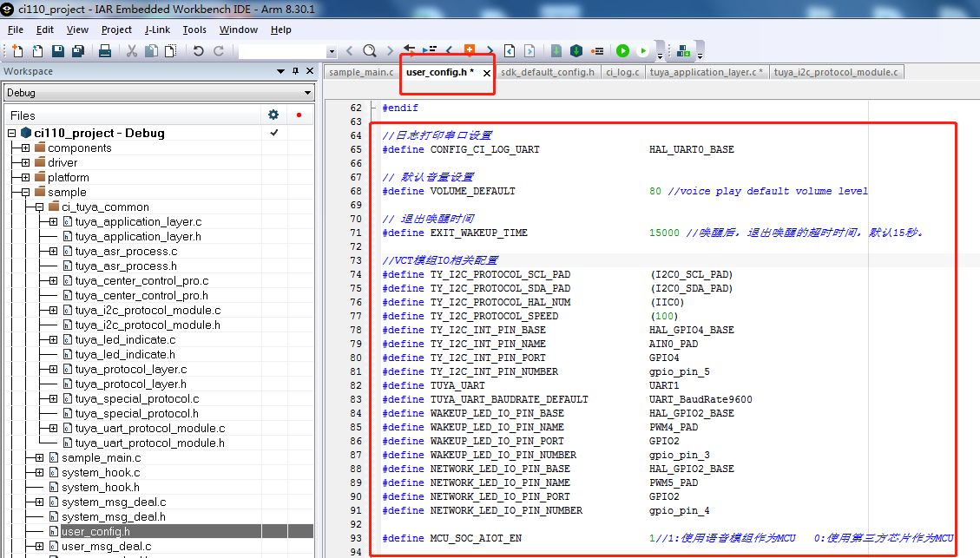Viewport: 980px width, 558px height.
Task: Collapse the ci110_project - Debug node
Action: tap(12, 133)
